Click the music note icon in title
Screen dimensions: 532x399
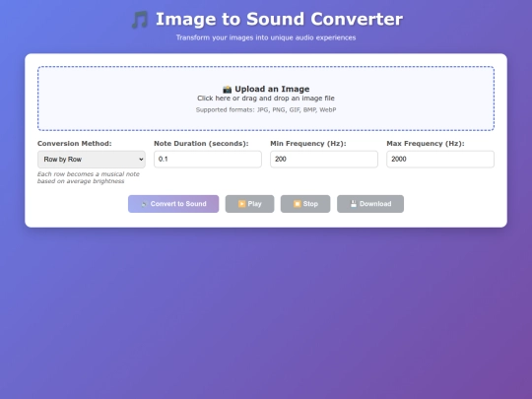(140, 20)
